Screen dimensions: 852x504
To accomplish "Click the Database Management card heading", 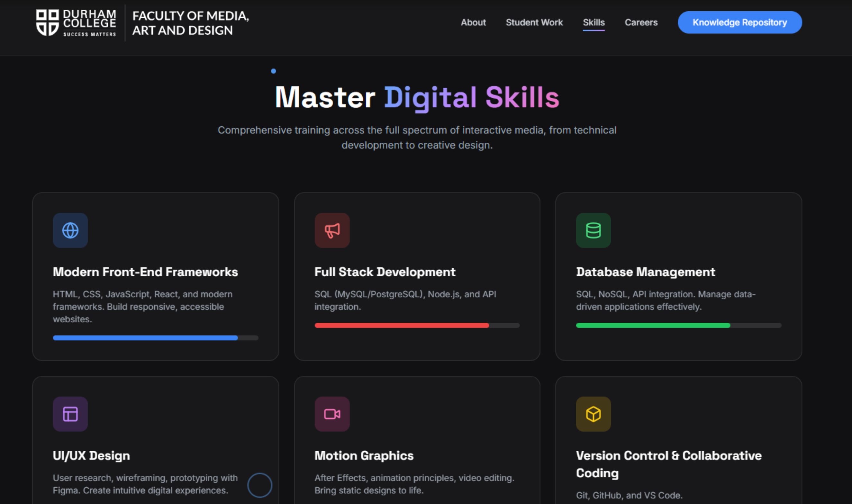I will [646, 272].
